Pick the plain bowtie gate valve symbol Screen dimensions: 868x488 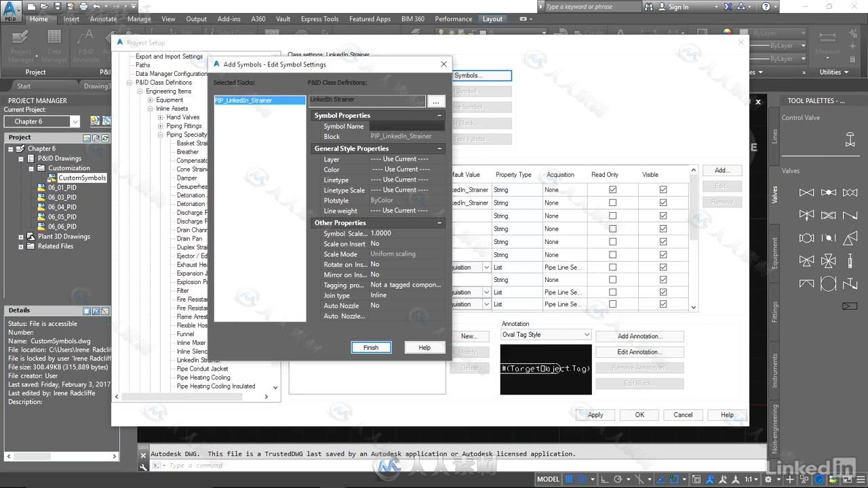[806, 192]
